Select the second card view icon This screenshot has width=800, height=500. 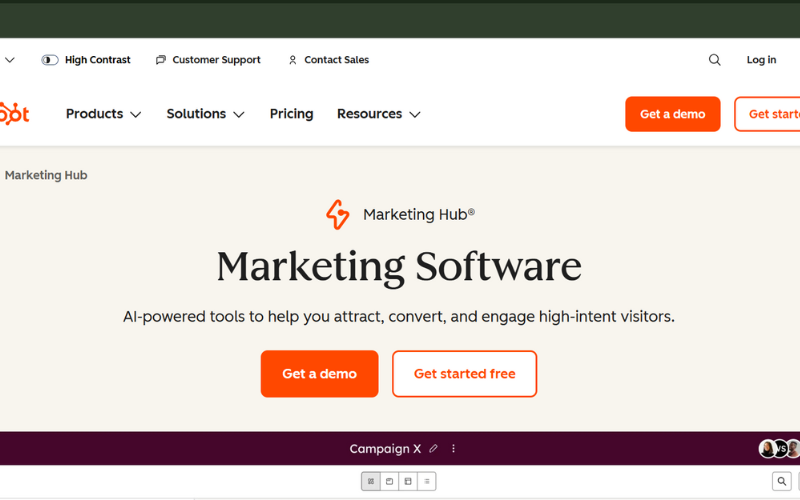tap(389, 481)
